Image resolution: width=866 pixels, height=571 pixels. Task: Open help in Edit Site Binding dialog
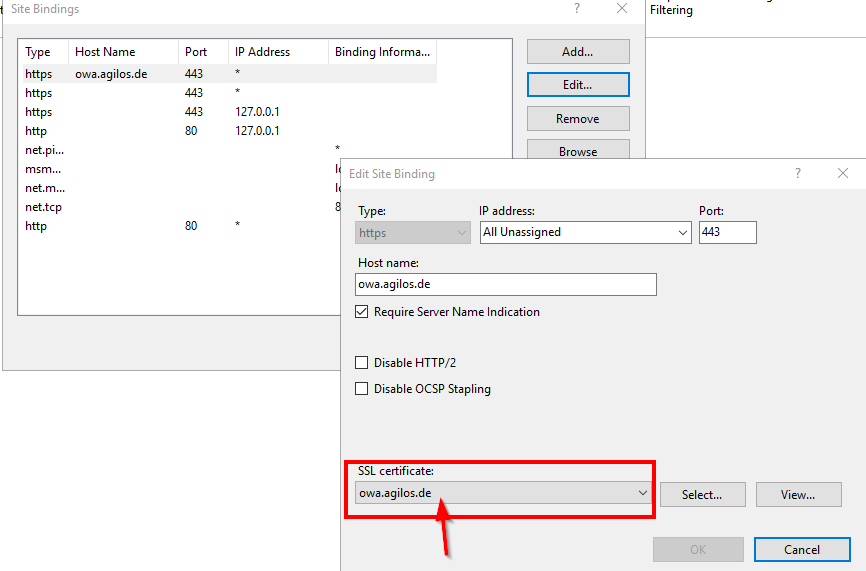[798, 173]
